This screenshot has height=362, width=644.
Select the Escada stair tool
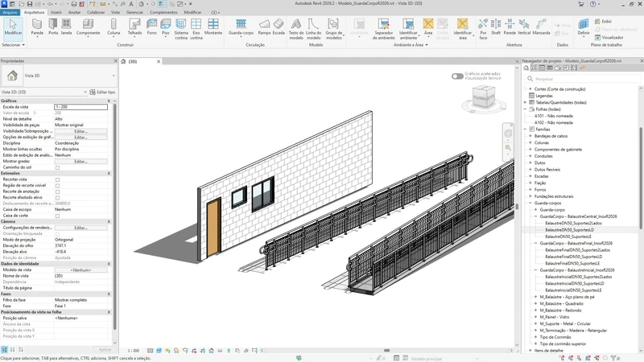click(279, 27)
